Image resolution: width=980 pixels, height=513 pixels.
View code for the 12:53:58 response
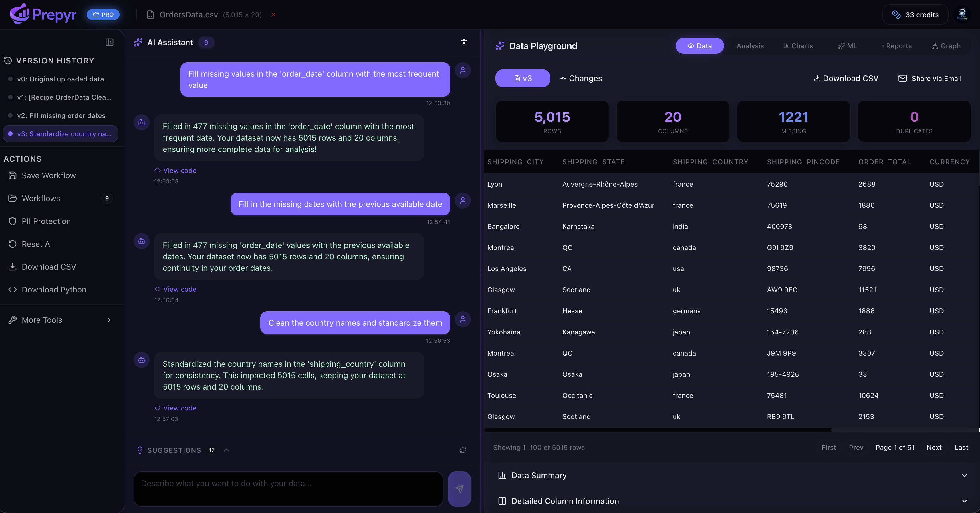(x=175, y=170)
